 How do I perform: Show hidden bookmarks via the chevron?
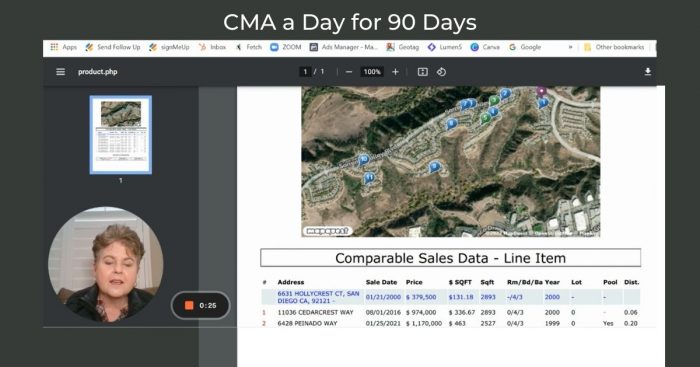[570, 47]
